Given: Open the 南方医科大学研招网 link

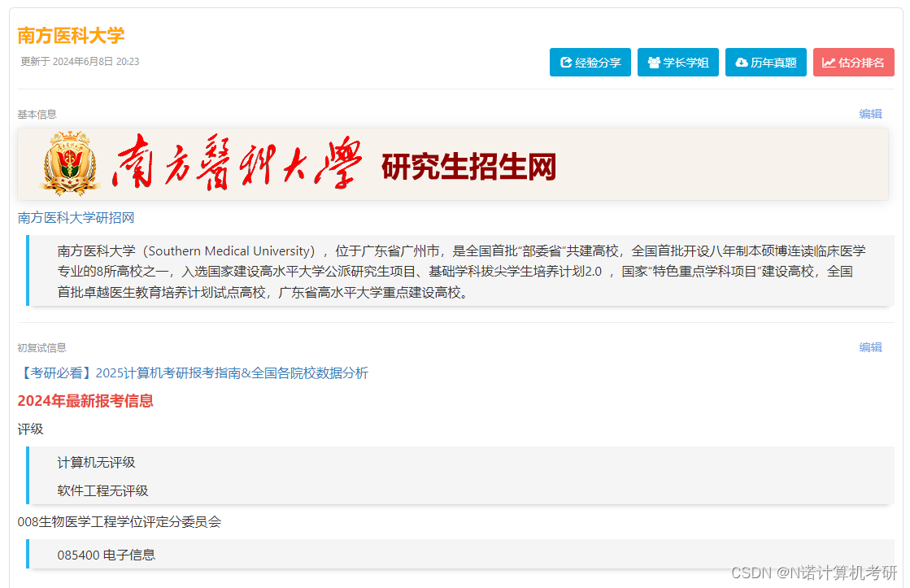Looking at the screenshot, I should pos(76,218).
